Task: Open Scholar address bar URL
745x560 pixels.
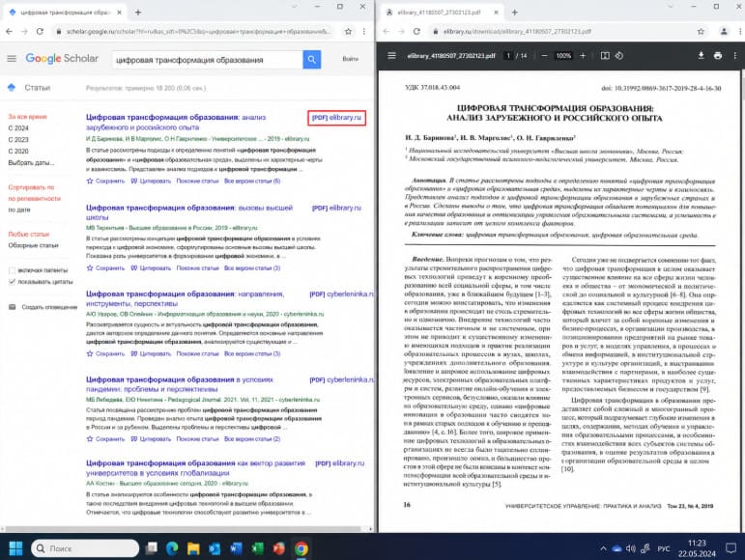Action: 197,31
